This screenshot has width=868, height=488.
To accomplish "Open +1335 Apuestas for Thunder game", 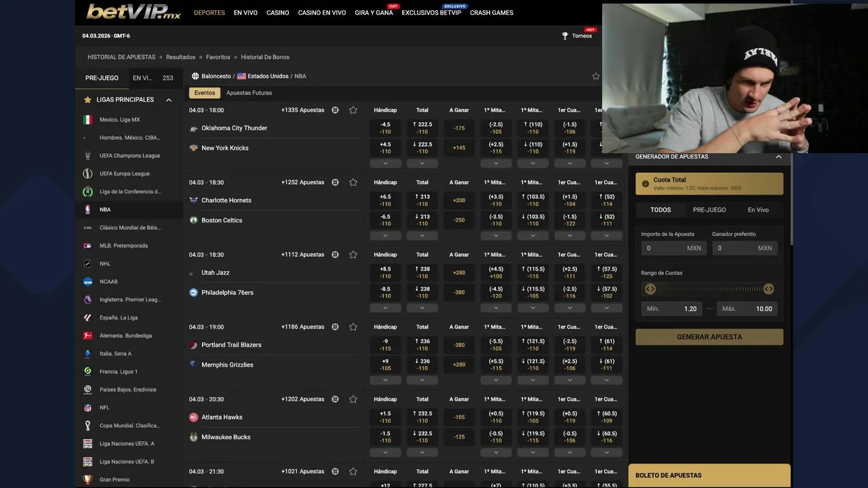I will [x=302, y=110].
